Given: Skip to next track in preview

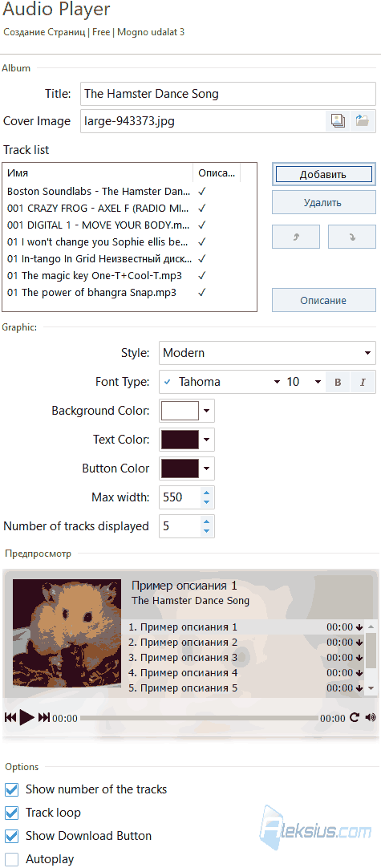Looking at the screenshot, I should (44, 718).
